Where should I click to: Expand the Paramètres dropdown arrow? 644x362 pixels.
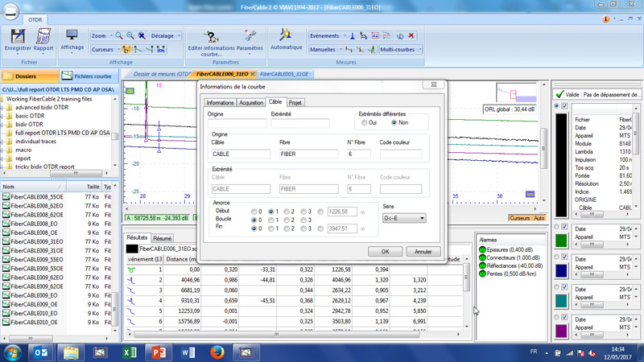pyautogui.click(x=250, y=54)
